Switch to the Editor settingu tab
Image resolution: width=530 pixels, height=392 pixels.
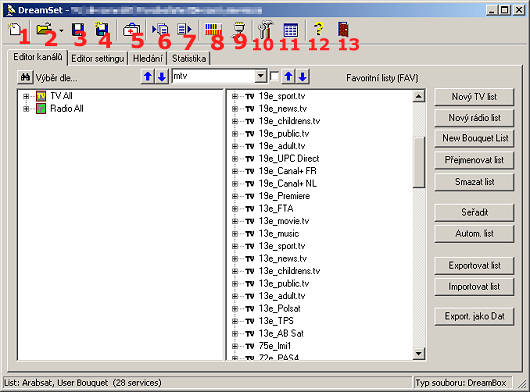(x=98, y=58)
